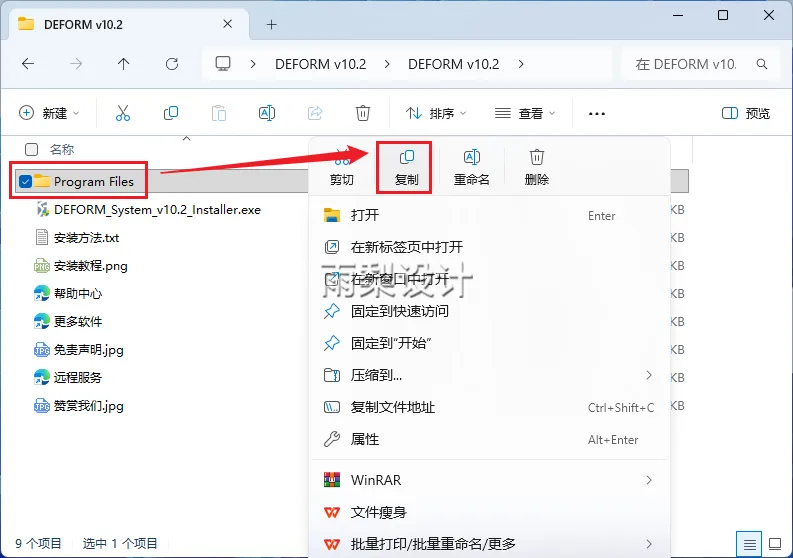Click the Paste clipboard icon in toolbar
The height and width of the screenshot is (558, 793).
coord(219,113)
